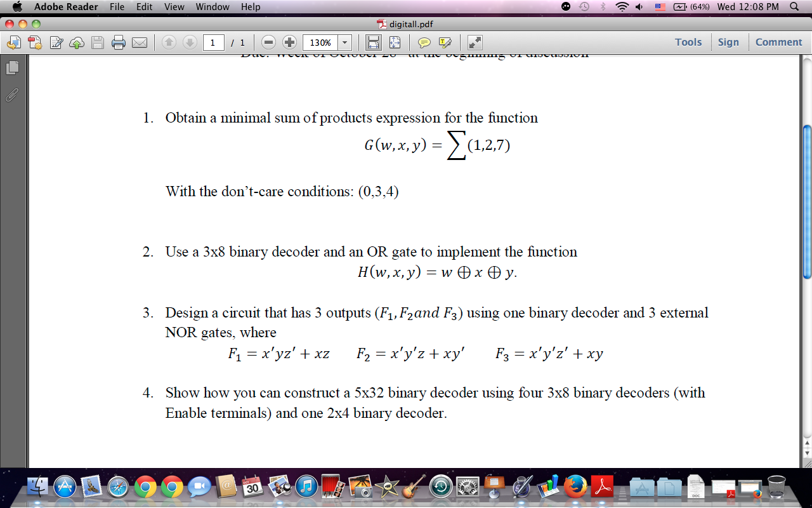Click the page number input field
Viewport: 812px width, 508px height.
(214, 43)
